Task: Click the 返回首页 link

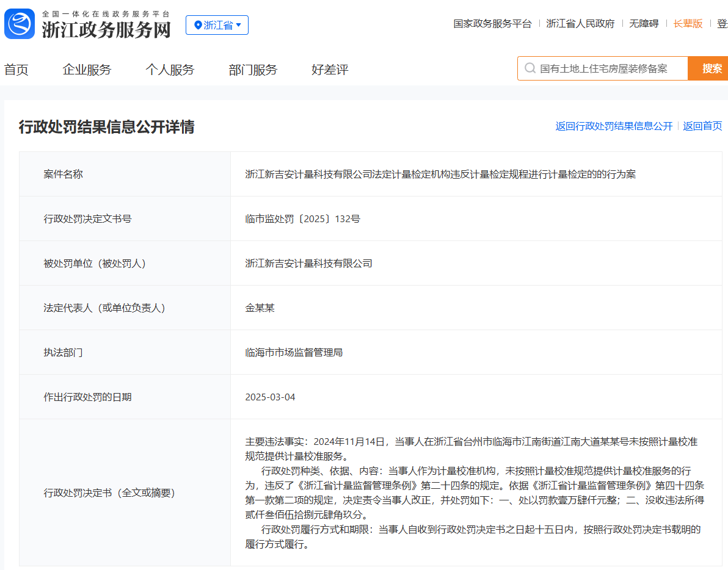Action: click(702, 126)
